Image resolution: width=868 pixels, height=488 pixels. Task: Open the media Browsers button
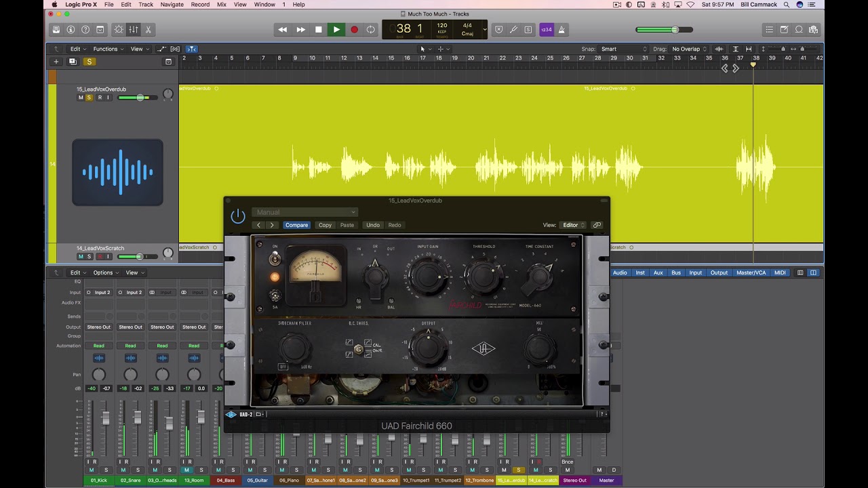pos(813,30)
